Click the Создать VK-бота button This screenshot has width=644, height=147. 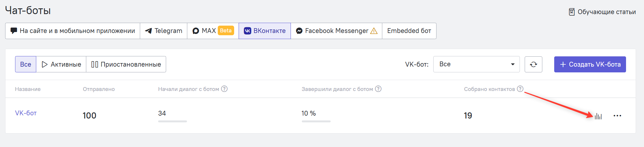(x=590, y=64)
